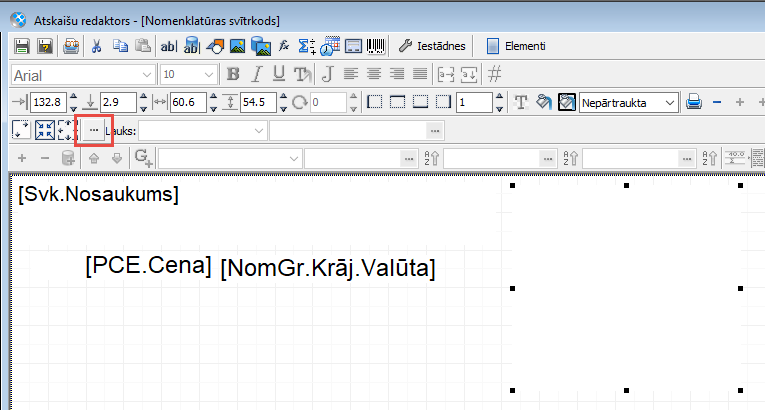Viewport: 765px width, 410px height.
Task: Toggle the left border button
Action: coord(374,102)
